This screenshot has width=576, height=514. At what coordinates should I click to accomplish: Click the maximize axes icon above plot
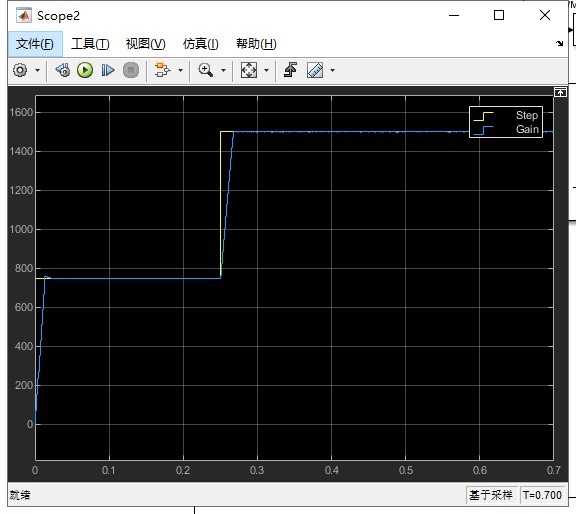[x=560, y=92]
